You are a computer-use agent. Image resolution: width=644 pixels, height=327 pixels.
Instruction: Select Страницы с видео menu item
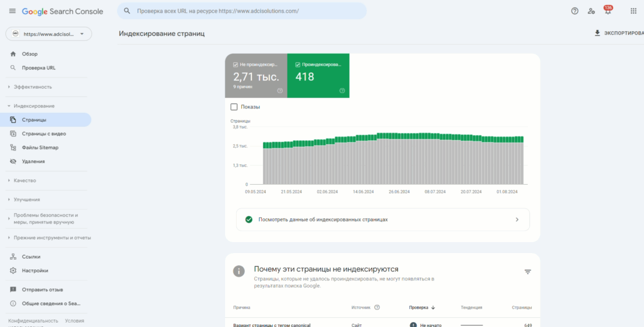coord(44,134)
